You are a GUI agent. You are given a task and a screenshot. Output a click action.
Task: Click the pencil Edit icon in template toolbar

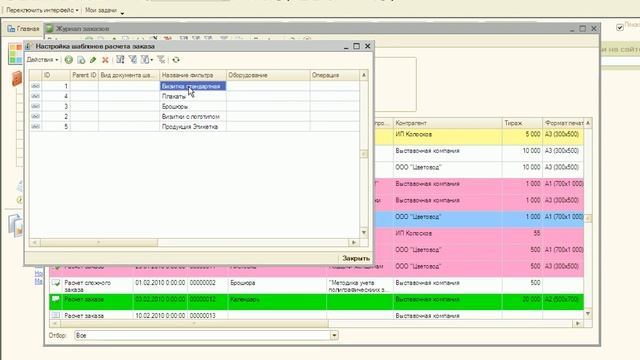(93, 60)
